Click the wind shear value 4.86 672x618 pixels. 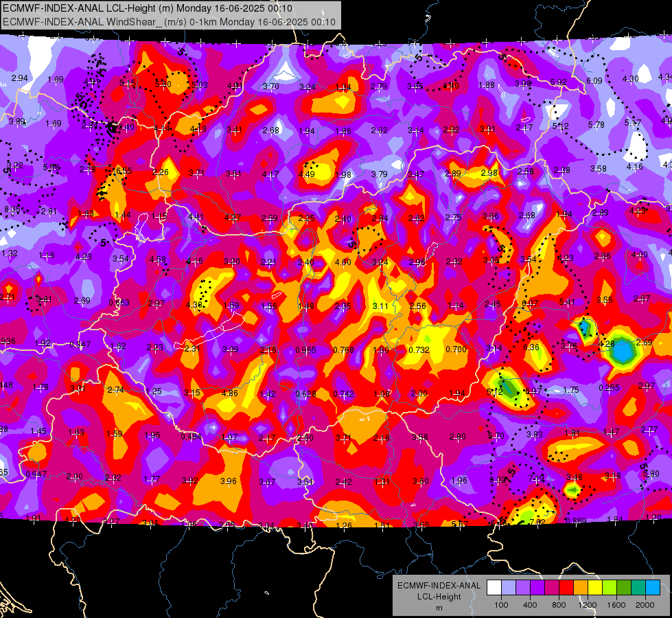(230, 393)
